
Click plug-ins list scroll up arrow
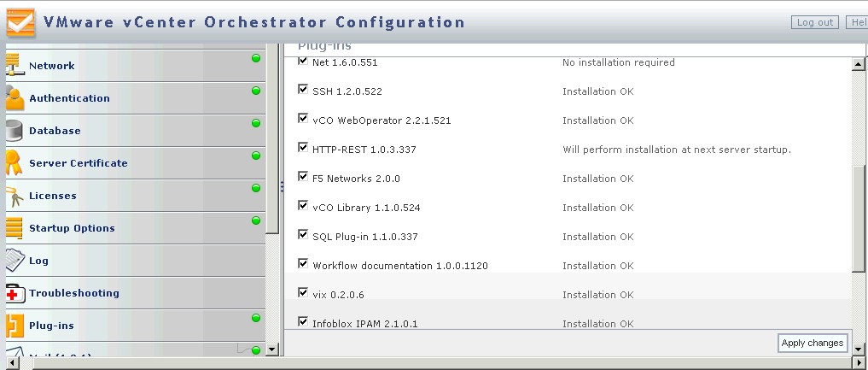(x=859, y=63)
